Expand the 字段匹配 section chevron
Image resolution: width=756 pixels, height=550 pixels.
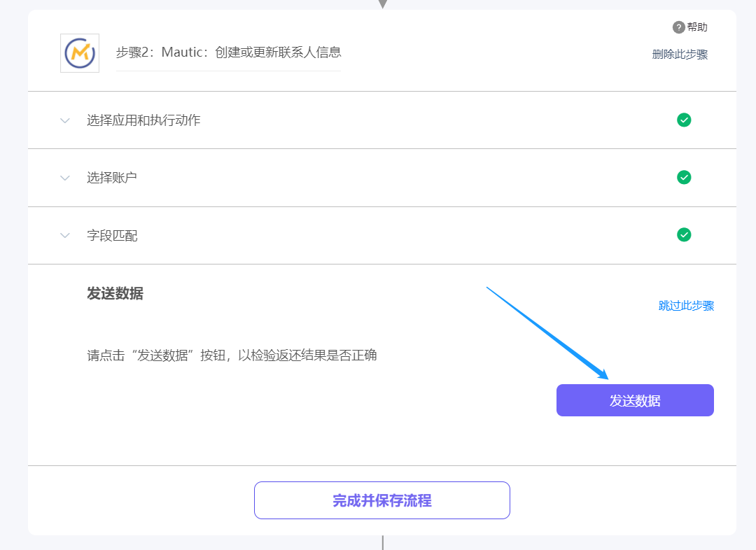65,235
